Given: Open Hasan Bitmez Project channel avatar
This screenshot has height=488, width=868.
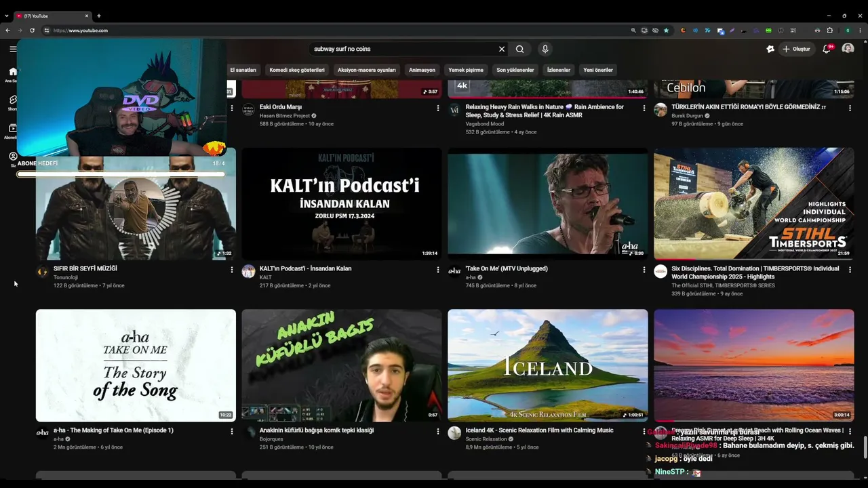Looking at the screenshot, I should point(248,110).
